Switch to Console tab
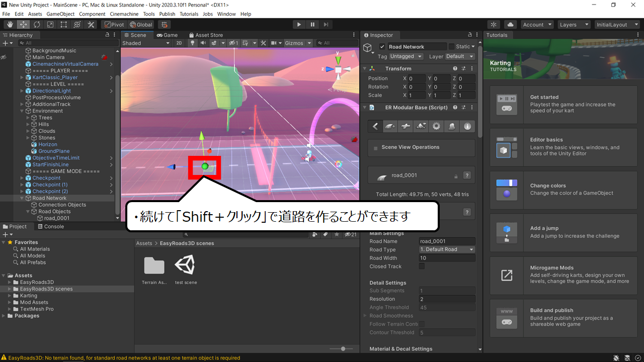Screen dimensions: 644x362 click(x=50, y=226)
